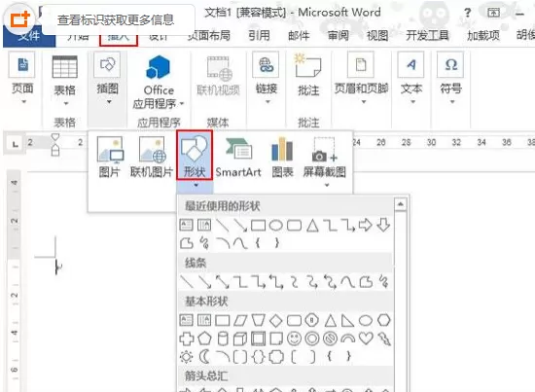The width and height of the screenshot is (535, 392).
Task: Switch to the 加载项 tab
Action: [x=483, y=35]
